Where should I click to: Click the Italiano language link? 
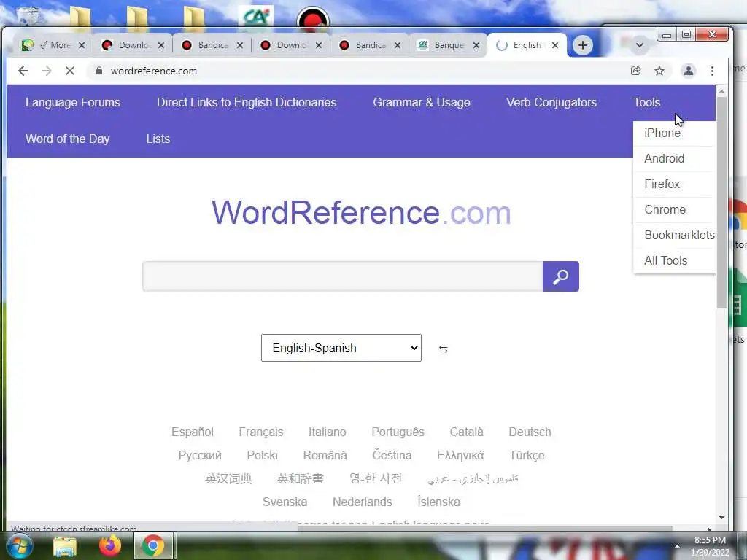pyautogui.click(x=328, y=432)
